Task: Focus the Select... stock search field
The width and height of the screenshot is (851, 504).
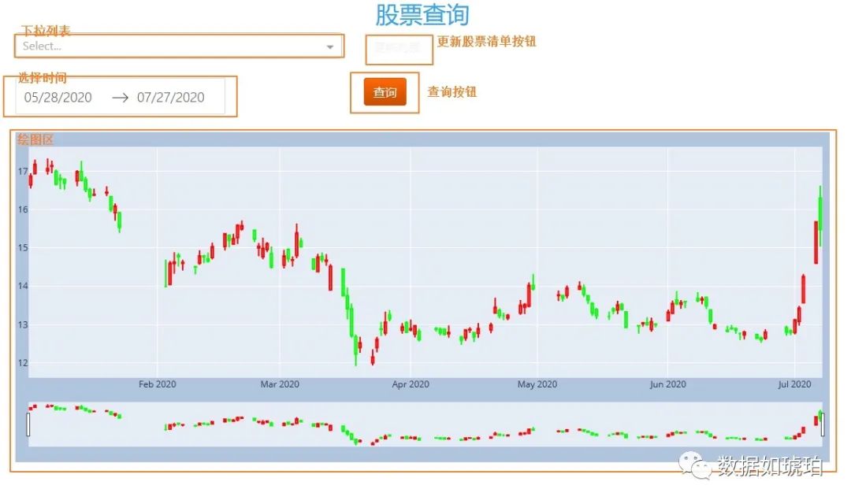Action: click(179, 46)
